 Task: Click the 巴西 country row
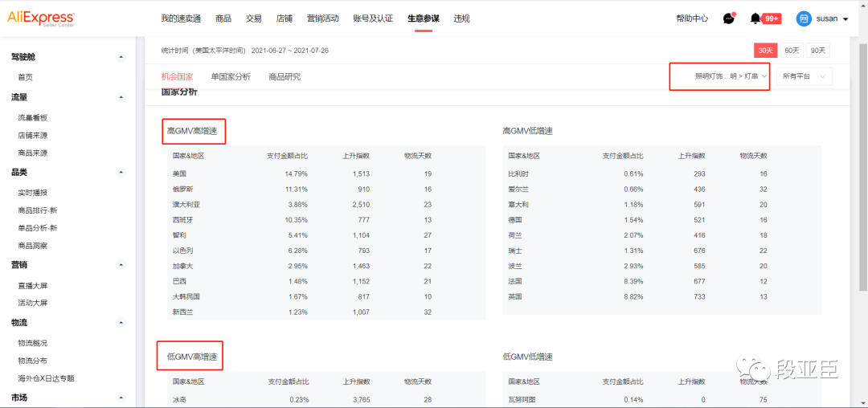point(326,281)
